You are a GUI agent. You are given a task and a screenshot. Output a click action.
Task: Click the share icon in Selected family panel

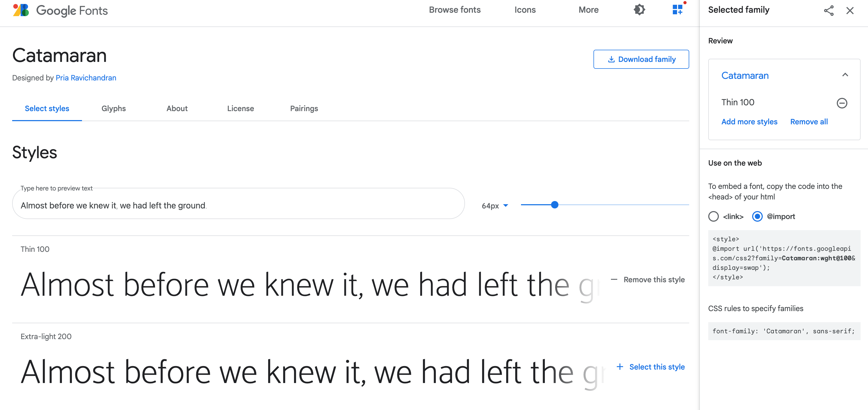click(x=829, y=10)
